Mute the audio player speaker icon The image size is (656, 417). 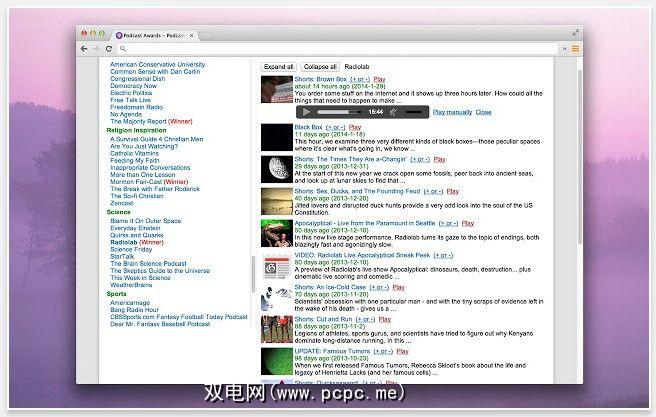pyautogui.click(x=393, y=112)
